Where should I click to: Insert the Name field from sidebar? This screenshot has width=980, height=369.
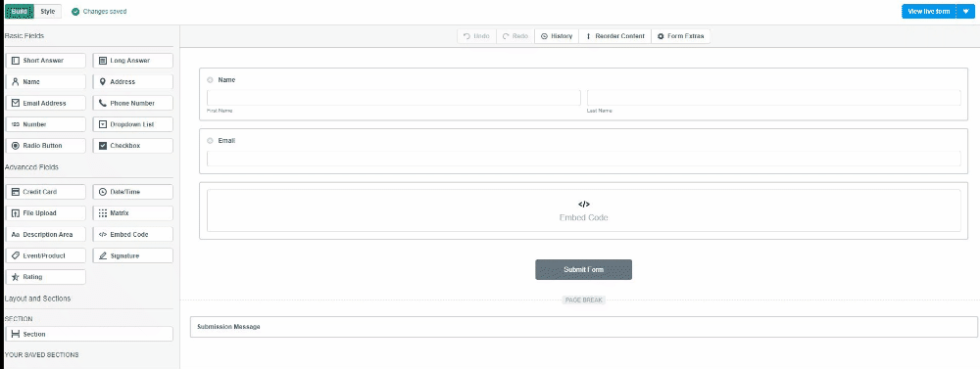45,82
